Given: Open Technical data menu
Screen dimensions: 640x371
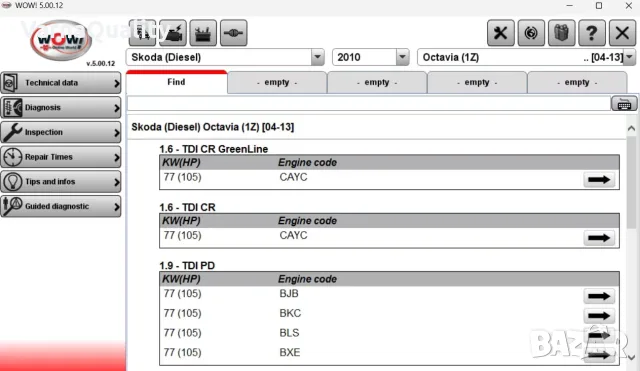Looking at the screenshot, I should point(61,83).
